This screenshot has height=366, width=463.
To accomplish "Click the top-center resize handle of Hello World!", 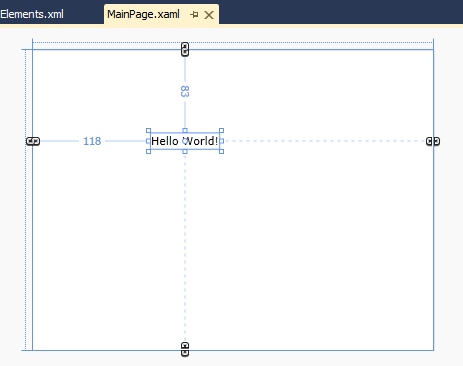I will (x=185, y=131).
